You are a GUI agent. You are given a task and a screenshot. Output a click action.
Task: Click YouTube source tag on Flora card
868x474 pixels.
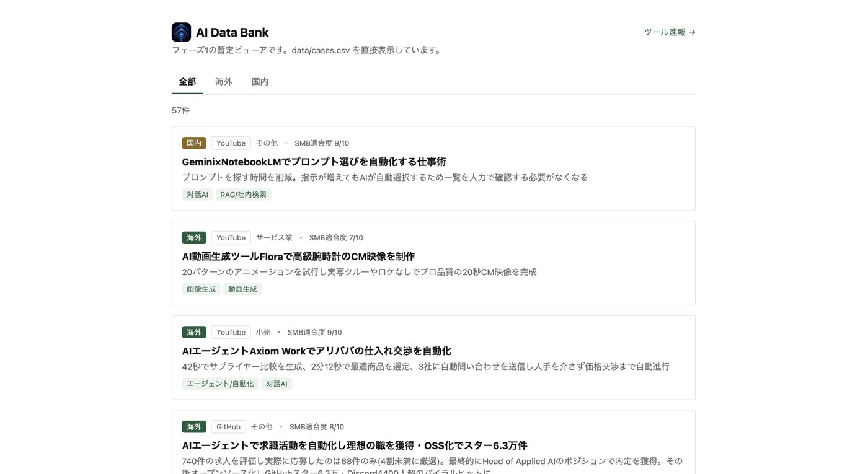pyautogui.click(x=231, y=238)
